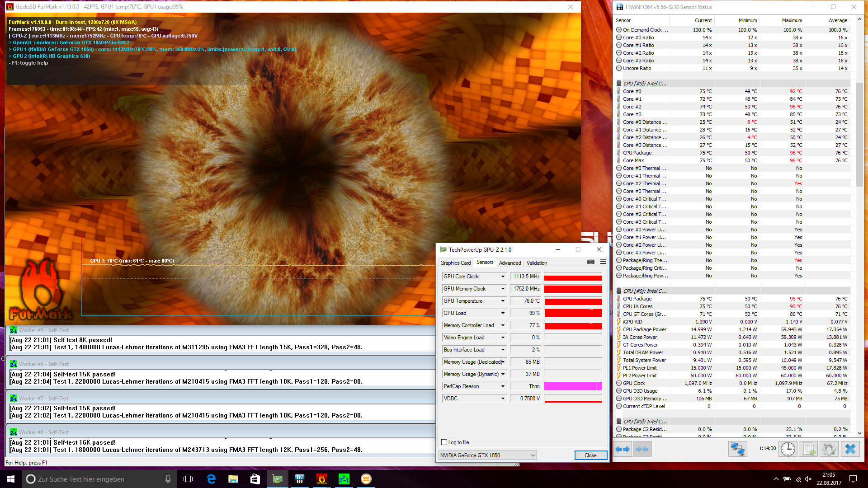
Task: Click the pink PerfCap Reason bar
Action: tap(572, 386)
